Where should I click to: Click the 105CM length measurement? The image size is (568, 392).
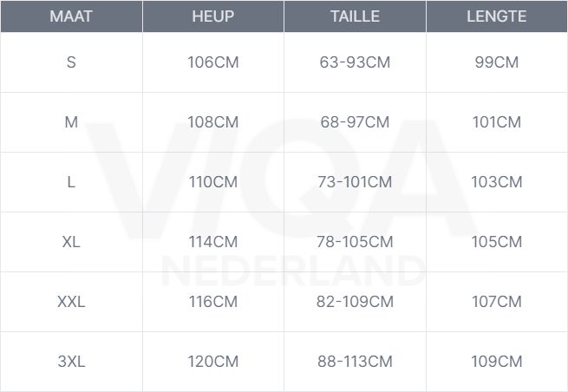tap(497, 242)
